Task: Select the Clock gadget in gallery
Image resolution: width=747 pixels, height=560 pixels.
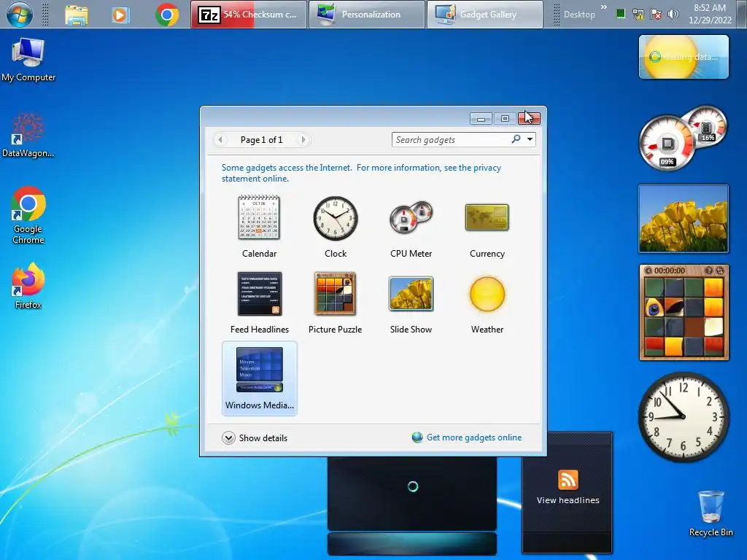Action: tap(336, 227)
